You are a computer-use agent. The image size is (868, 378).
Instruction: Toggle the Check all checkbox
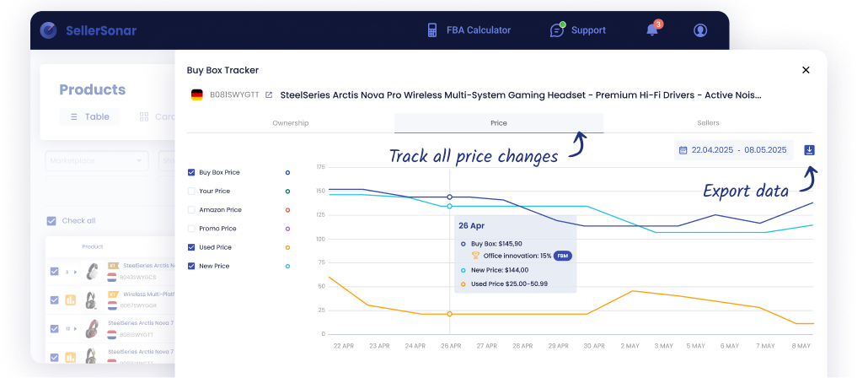point(51,220)
